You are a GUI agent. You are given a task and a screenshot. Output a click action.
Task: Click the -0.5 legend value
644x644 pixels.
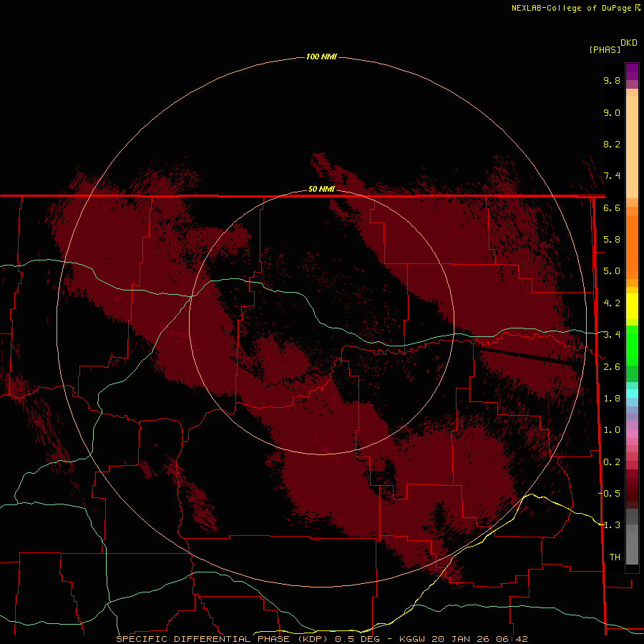coord(609,493)
